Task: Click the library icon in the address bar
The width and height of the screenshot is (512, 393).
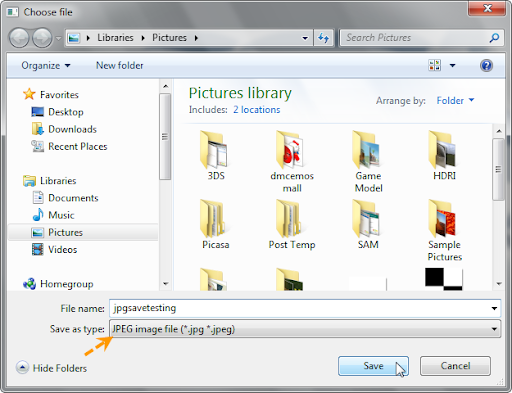Action: click(74, 38)
